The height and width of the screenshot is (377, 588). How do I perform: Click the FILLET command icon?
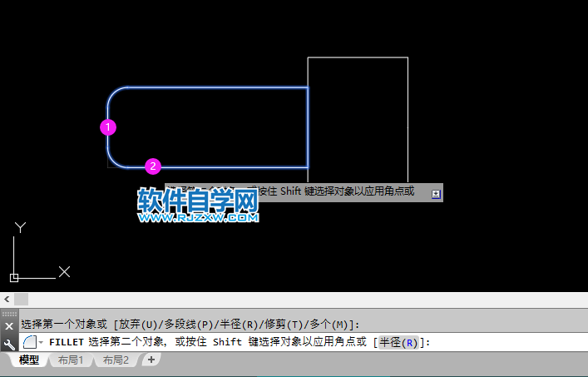(30, 342)
